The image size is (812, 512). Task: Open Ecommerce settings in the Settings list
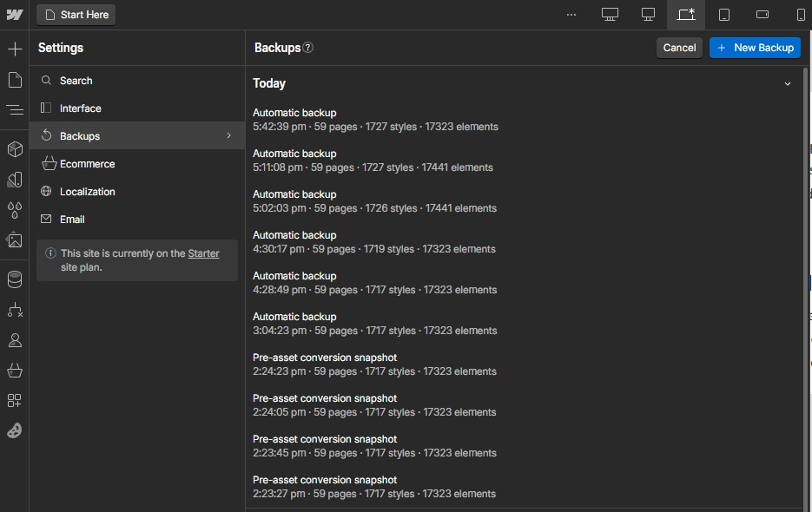pos(137,164)
